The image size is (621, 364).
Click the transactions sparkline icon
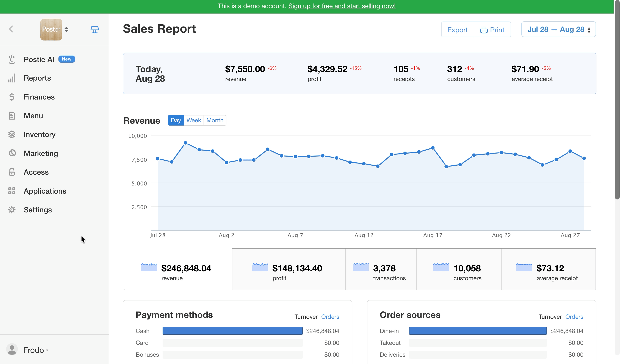tap(361, 267)
